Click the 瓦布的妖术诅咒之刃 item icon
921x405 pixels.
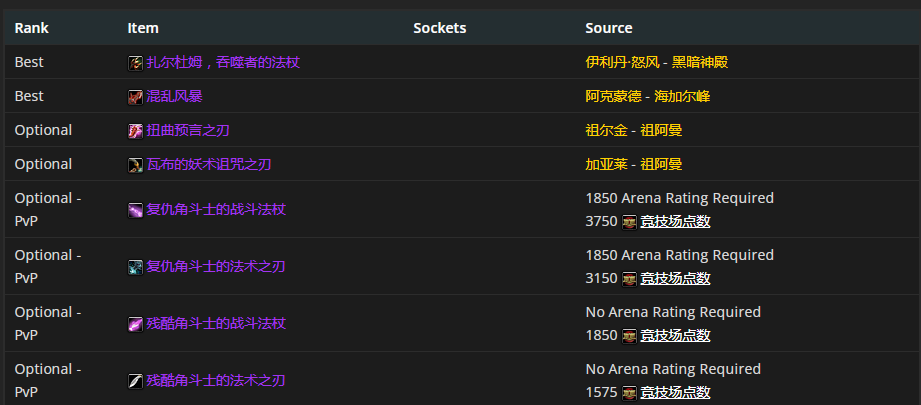point(135,164)
